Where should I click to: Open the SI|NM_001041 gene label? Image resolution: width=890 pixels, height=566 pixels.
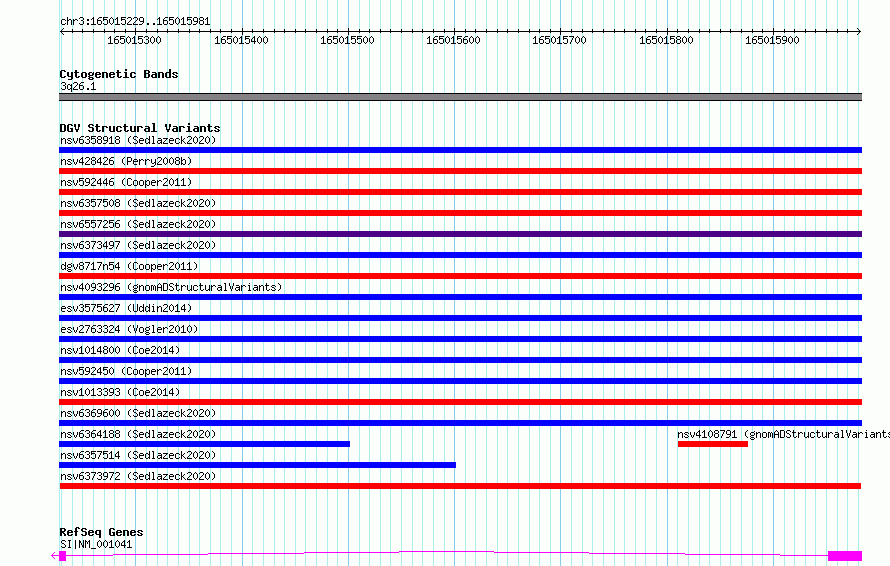click(96, 544)
